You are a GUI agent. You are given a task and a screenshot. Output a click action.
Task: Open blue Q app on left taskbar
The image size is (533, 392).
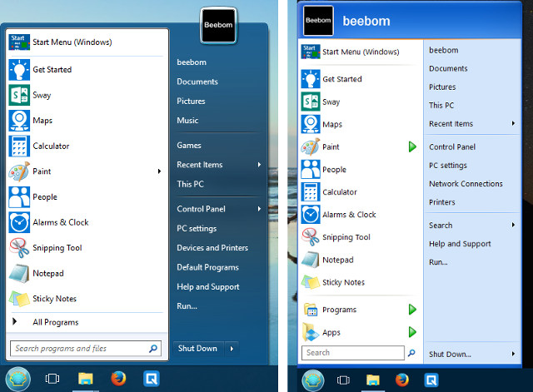152,379
